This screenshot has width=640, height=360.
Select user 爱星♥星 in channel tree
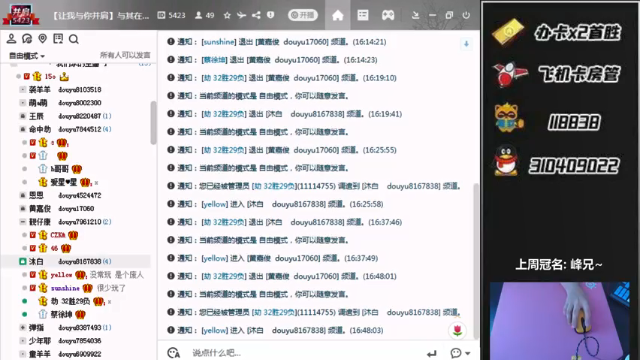point(64,182)
